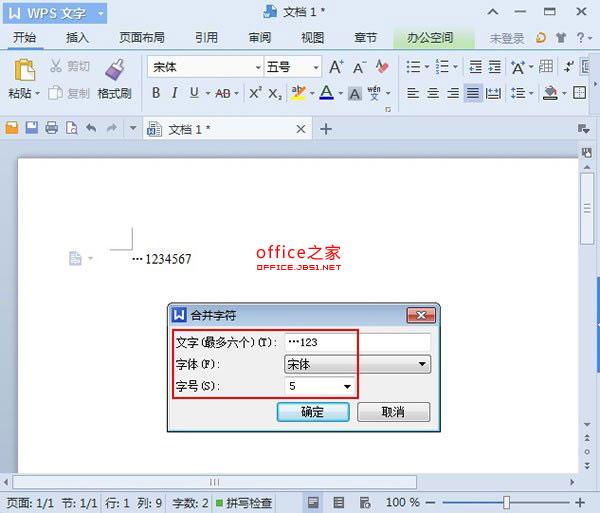Toggle bold formatting
This screenshot has width=600, height=513.
[x=156, y=93]
